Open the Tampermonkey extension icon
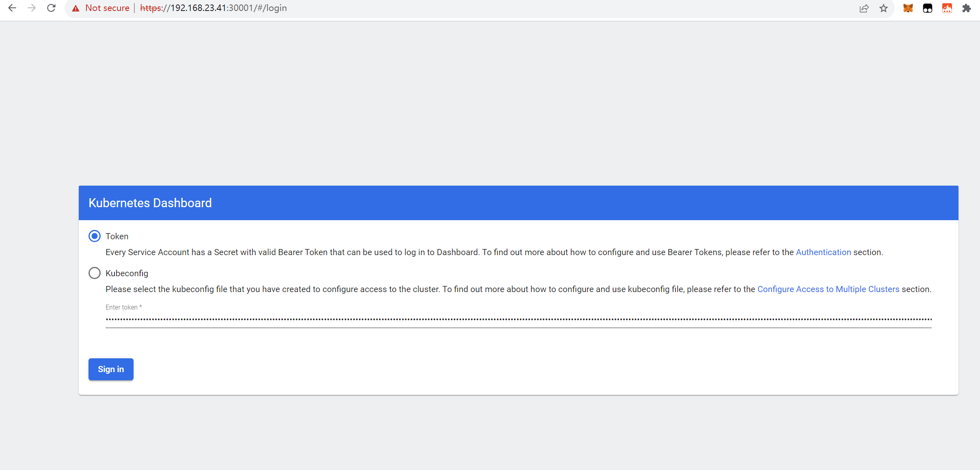Image resolution: width=980 pixels, height=470 pixels. (927, 8)
